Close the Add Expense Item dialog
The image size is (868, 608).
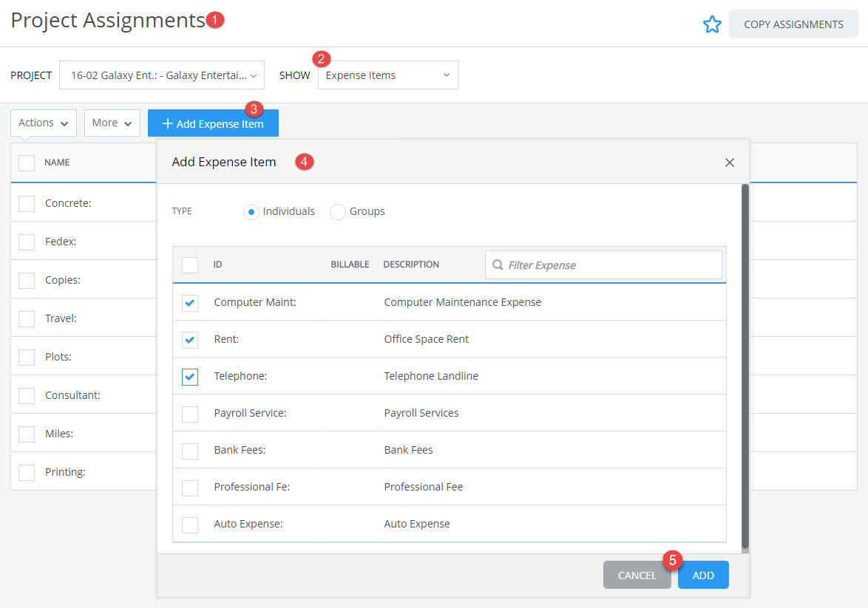(730, 162)
